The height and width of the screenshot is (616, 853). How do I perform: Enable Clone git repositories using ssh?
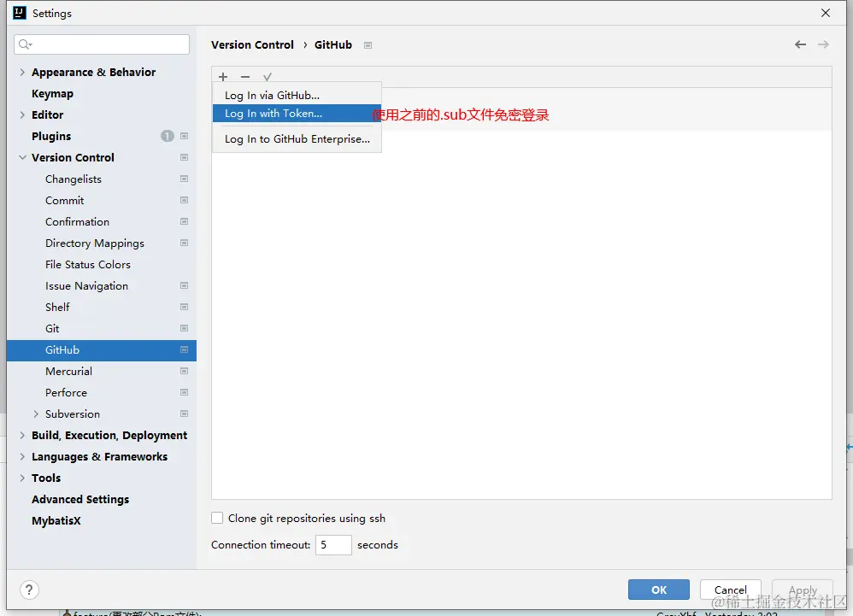[217, 518]
